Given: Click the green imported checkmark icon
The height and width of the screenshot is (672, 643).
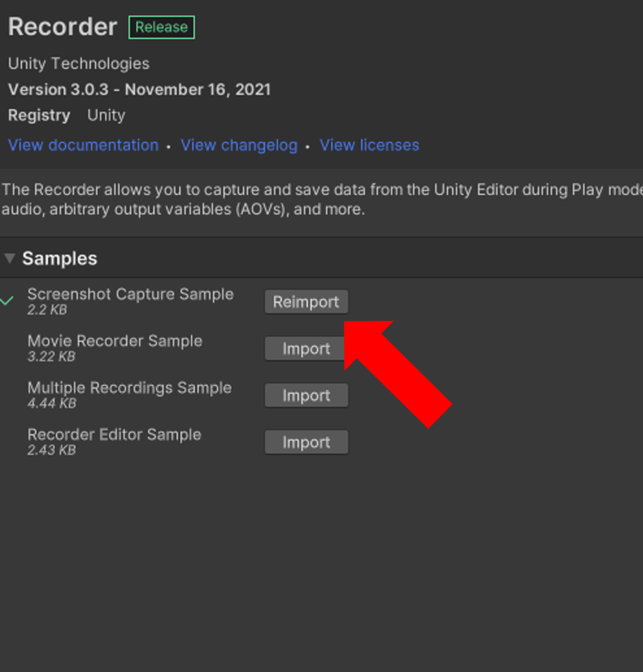Looking at the screenshot, I should (x=7, y=301).
